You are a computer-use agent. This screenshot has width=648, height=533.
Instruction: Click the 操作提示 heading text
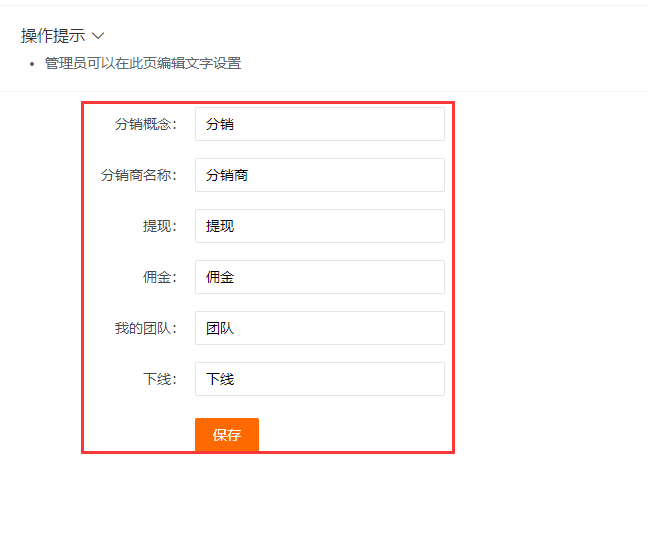[x=53, y=36]
